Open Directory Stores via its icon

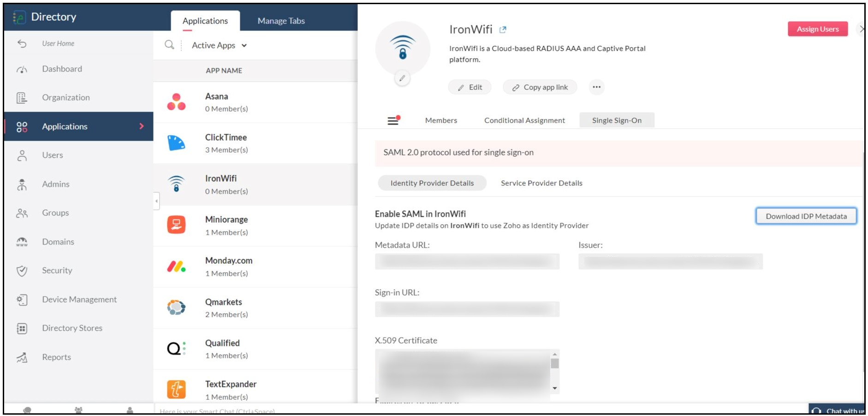point(22,328)
